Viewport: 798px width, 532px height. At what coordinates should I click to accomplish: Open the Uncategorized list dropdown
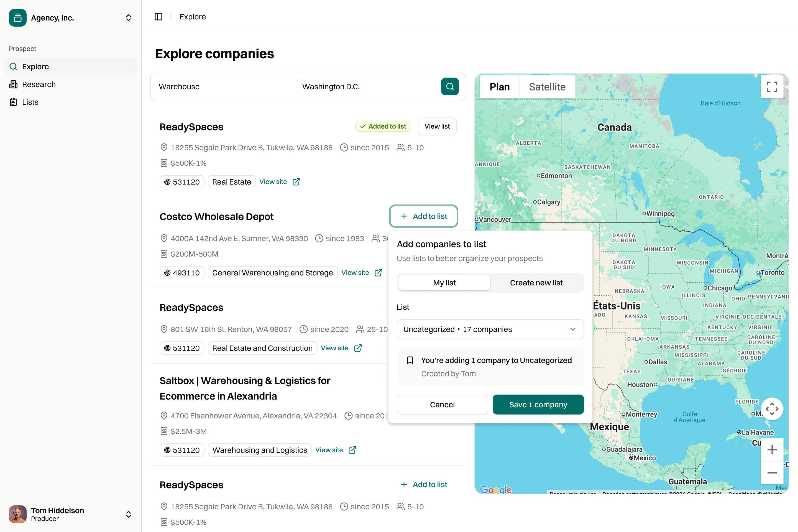490,329
